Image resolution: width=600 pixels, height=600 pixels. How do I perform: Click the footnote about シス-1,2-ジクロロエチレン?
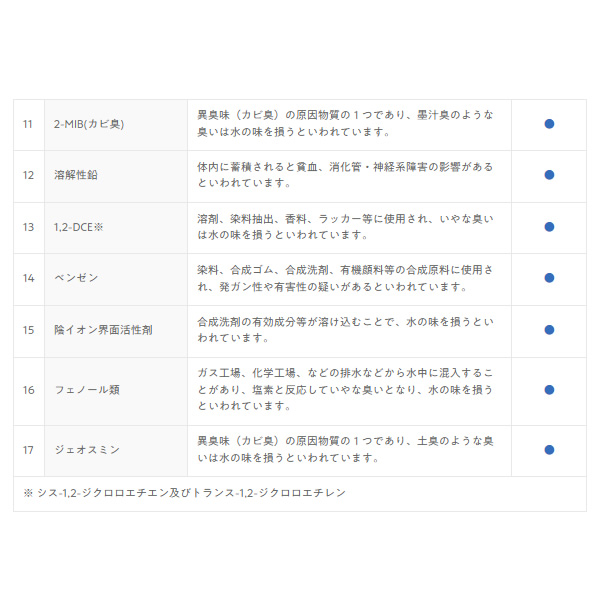pyautogui.click(x=184, y=493)
